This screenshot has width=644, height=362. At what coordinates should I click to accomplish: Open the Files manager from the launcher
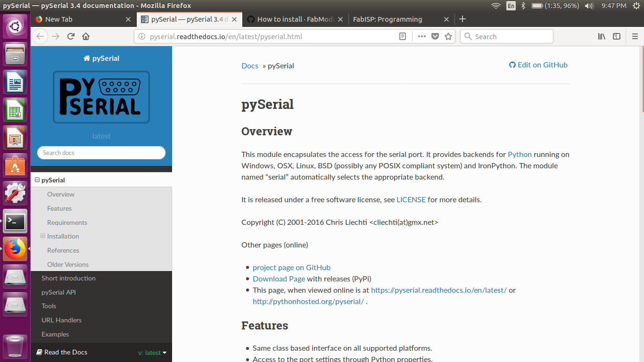pyautogui.click(x=15, y=55)
